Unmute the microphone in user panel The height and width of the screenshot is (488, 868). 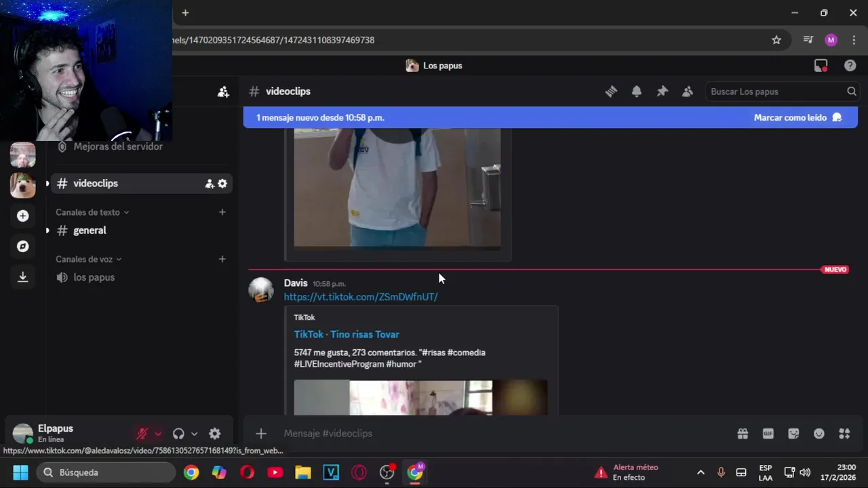click(142, 434)
